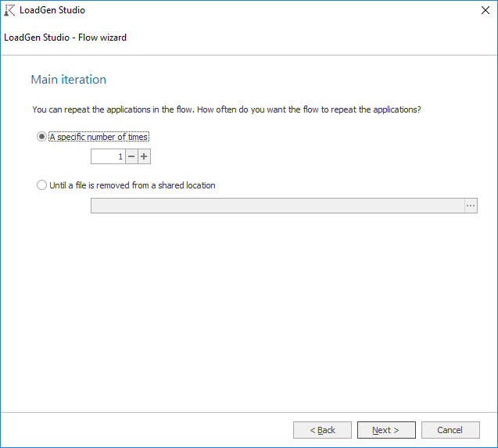Click the 'LoadGen Studio' window title text
Viewport: 498px width, 448px height.
click(52, 10)
